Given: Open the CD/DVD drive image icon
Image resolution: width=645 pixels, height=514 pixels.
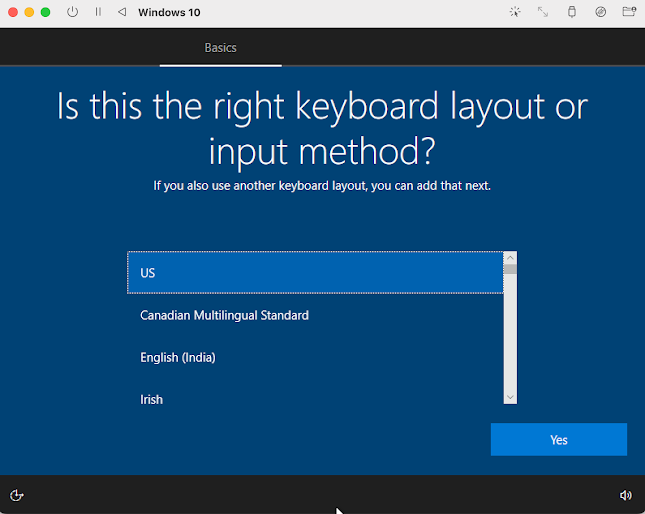Looking at the screenshot, I should pos(601,12).
